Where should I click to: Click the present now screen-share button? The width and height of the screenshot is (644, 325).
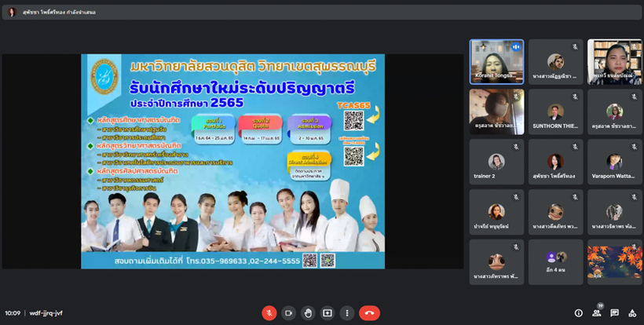327,313
